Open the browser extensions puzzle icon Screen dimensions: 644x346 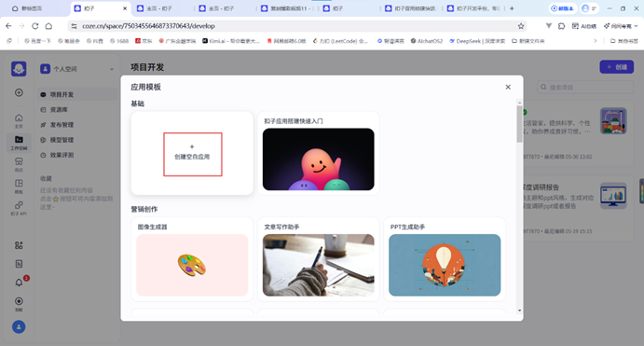pyautogui.click(x=561, y=26)
